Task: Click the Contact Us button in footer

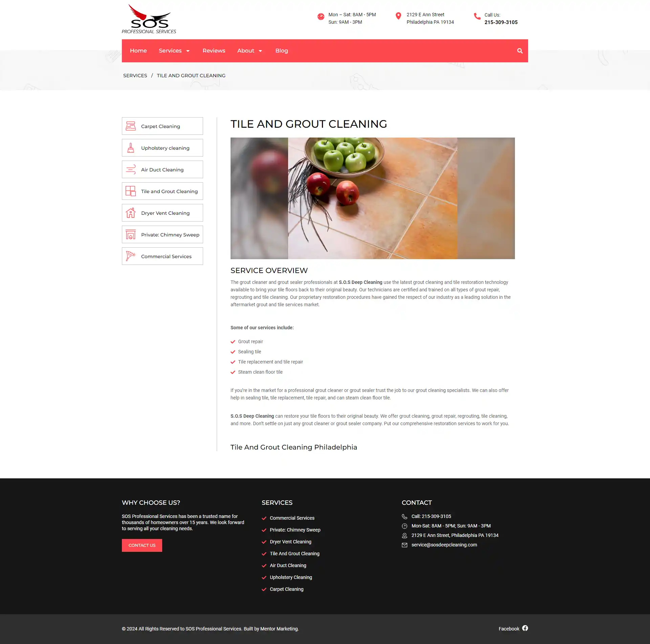Action: tap(142, 545)
